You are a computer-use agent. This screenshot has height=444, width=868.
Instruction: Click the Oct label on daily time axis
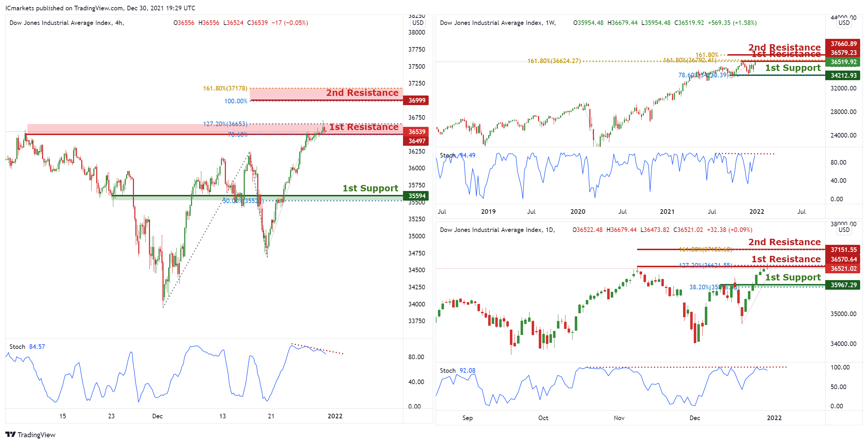[x=543, y=418]
